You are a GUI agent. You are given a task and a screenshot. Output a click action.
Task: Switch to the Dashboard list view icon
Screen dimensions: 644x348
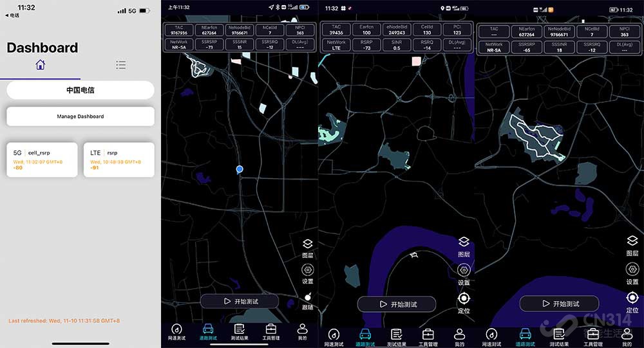click(121, 65)
